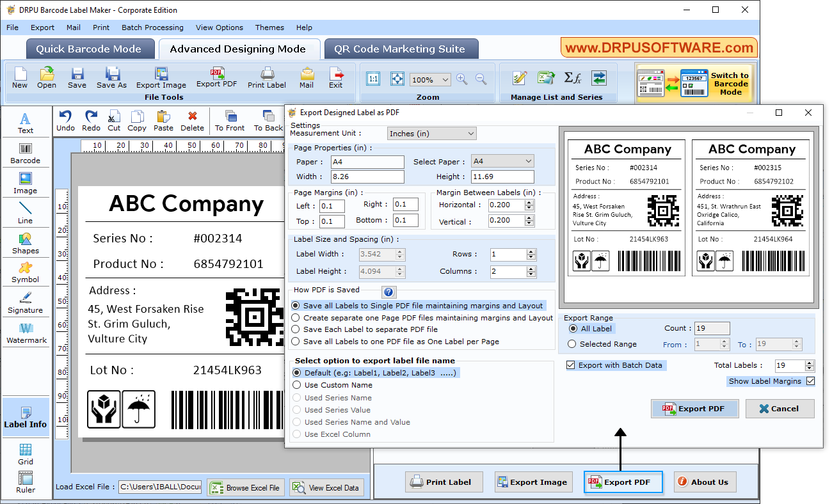This screenshot has width=832, height=504.
Task: Open the Label Info panel
Action: point(26,416)
